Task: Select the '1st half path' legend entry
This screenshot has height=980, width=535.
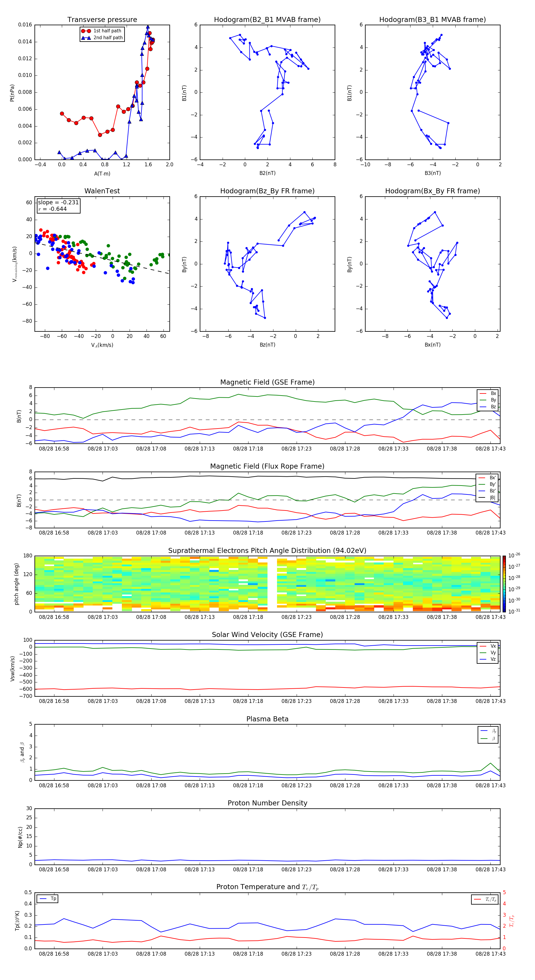Action: pyautogui.click(x=101, y=31)
